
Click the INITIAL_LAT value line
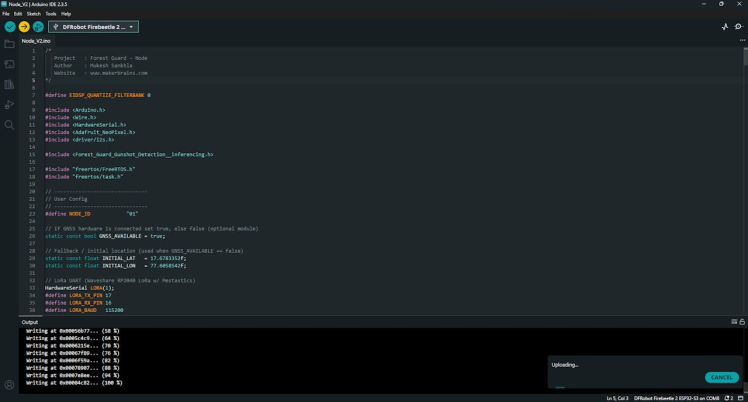pos(115,258)
